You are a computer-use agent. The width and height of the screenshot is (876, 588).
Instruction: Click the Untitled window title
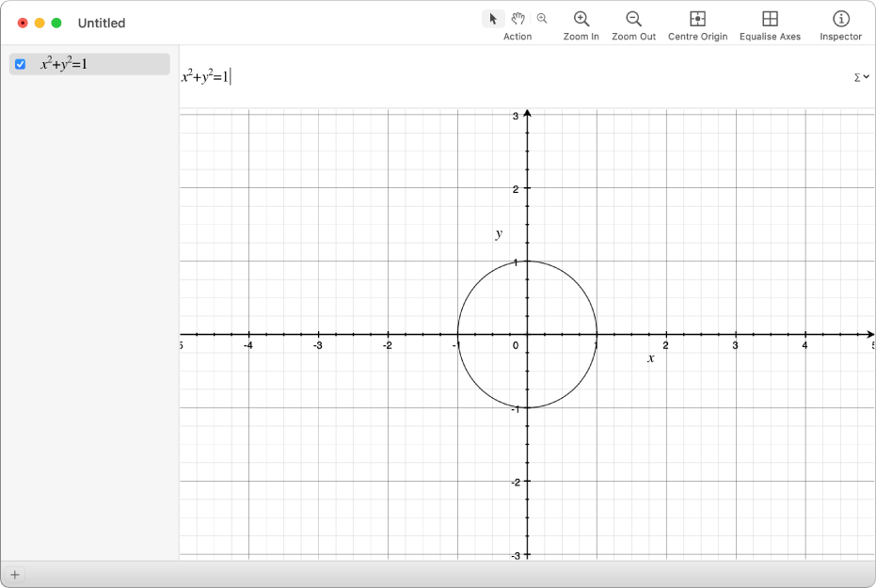click(102, 23)
